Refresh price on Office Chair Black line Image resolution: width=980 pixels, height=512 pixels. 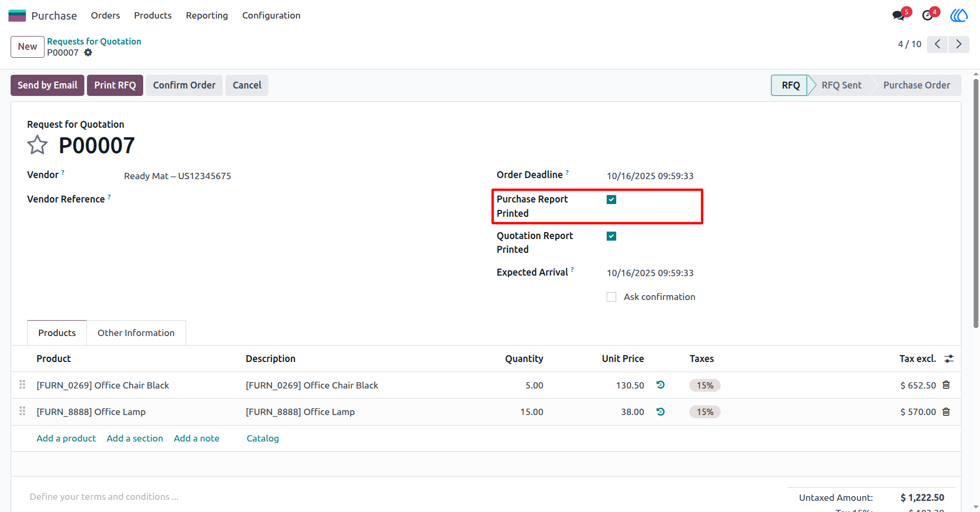660,385
